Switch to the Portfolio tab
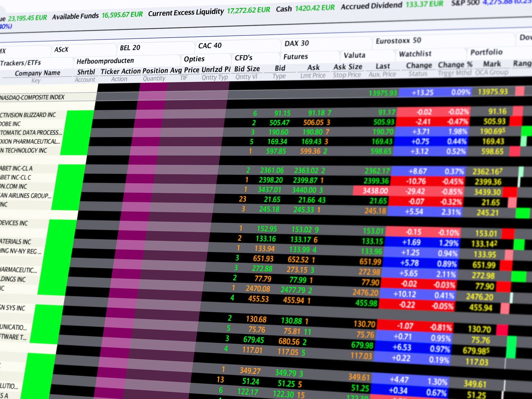Image resolution: width=532 pixels, height=399 pixels. (486, 52)
